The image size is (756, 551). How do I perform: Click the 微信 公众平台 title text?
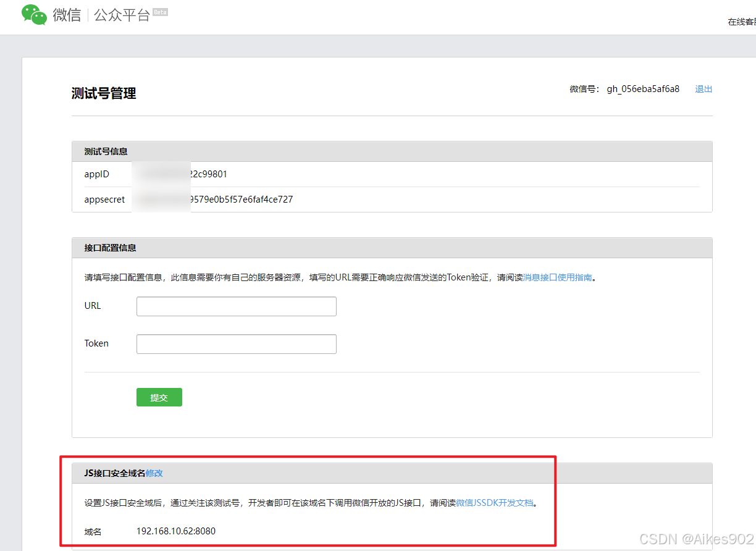tap(101, 15)
